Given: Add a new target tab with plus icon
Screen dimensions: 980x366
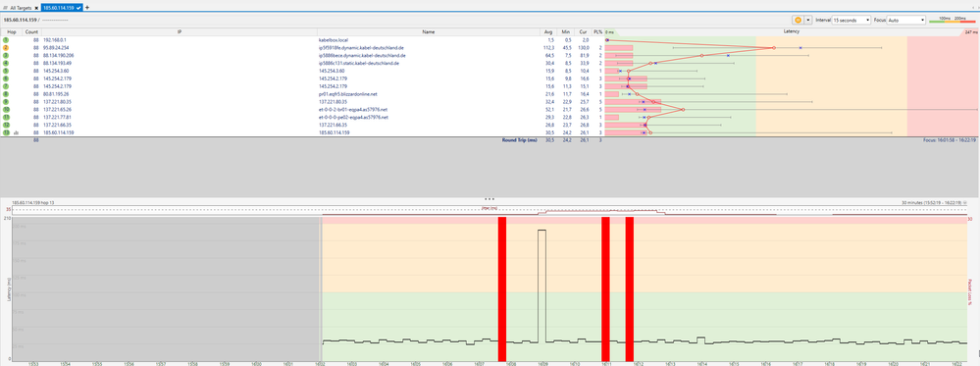Looking at the screenshot, I should pyautogui.click(x=87, y=8).
